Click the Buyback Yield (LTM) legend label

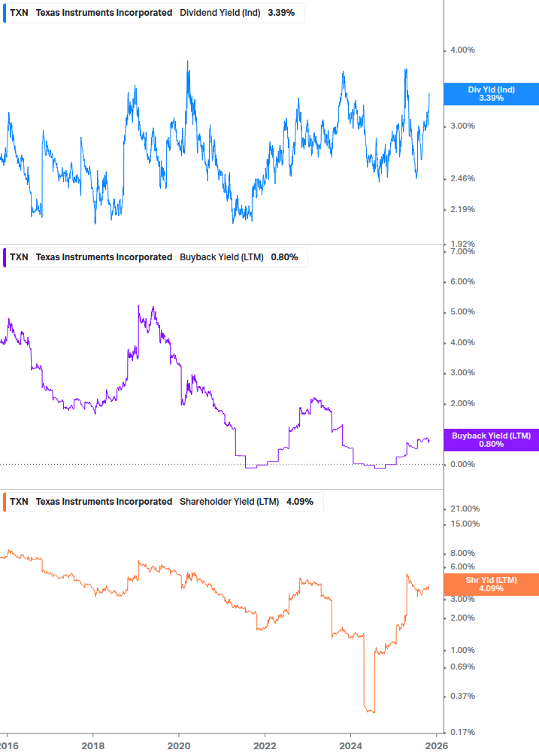click(x=222, y=257)
